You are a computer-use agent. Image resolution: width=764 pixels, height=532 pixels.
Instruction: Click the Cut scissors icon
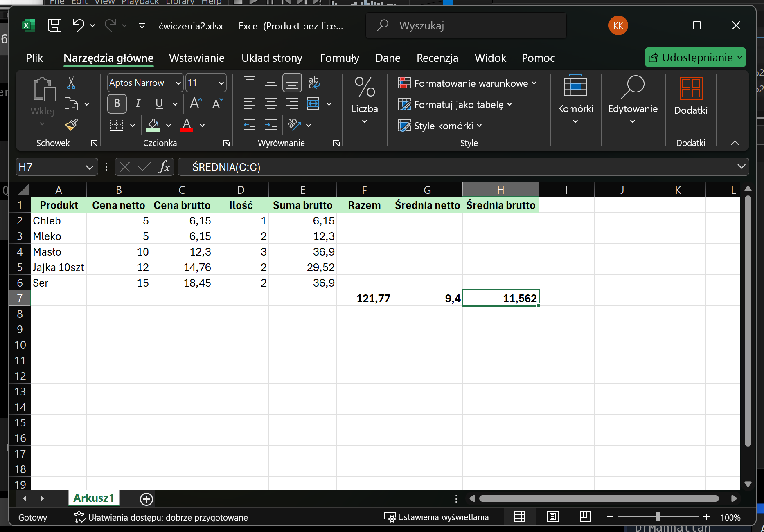[71, 83]
